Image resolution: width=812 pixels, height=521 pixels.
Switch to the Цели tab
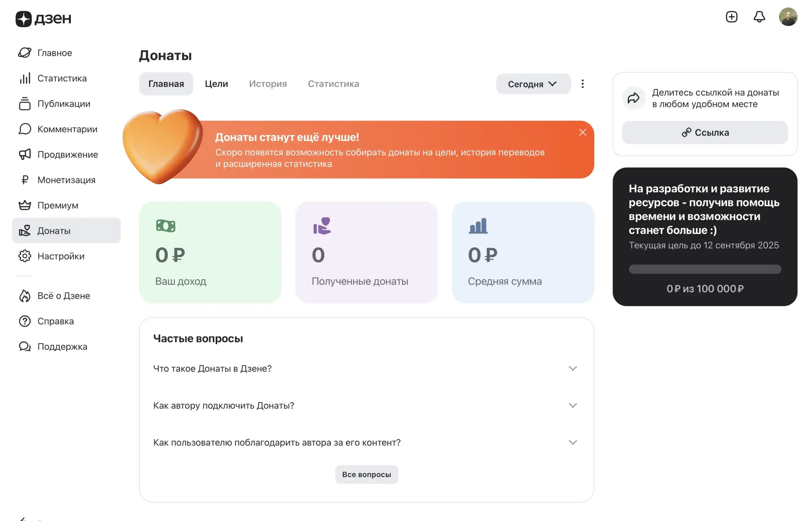(x=216, y=84)
